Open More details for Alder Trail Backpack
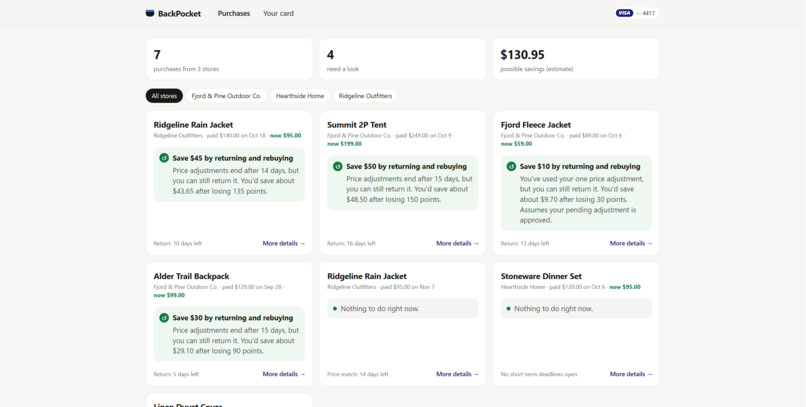Screen dimensions: 806x407 [284, 374]
